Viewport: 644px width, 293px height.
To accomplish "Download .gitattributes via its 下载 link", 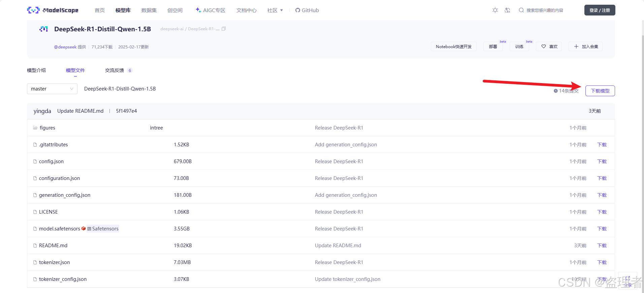I will tap(602, 145).
